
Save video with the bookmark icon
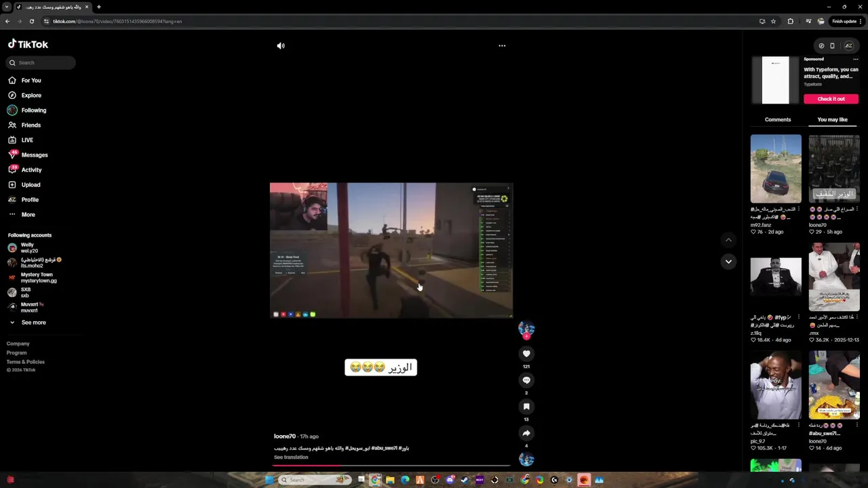click(526, 407)
